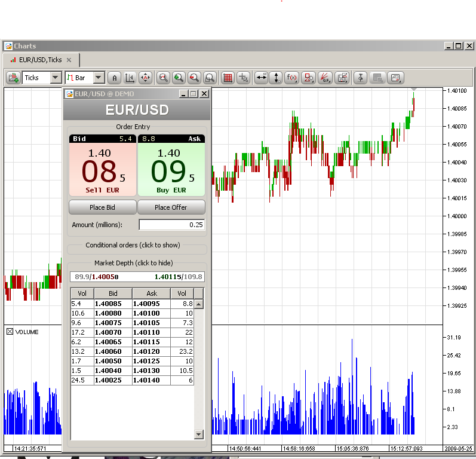
Task: Select the EUR/USD,Ticks chart tab
Action: [40, 60]
